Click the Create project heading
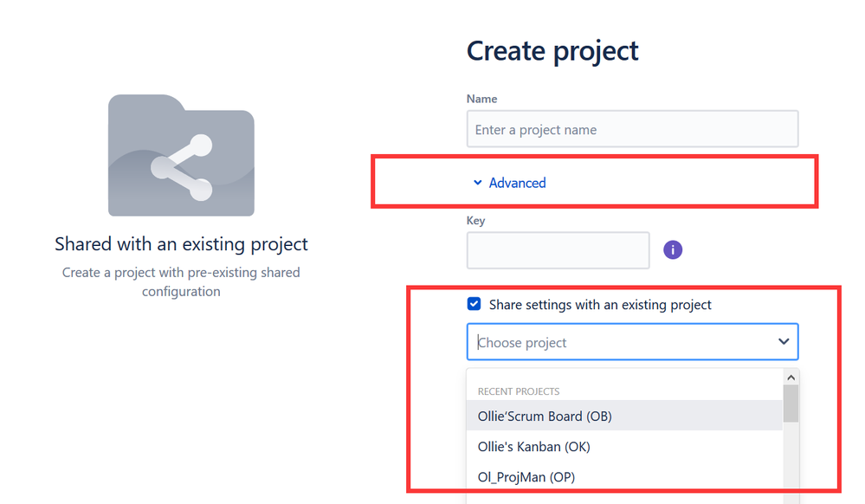The width and height of the screenshot is (865, 504). 552,51
